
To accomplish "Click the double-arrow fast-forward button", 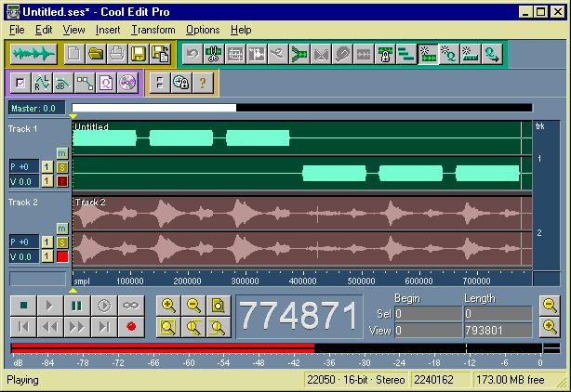I will click(77, 327).
